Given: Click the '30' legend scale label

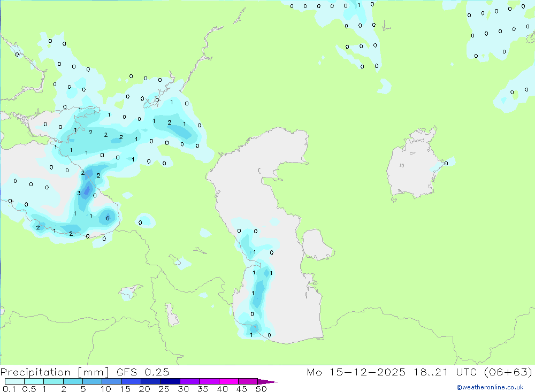Looking at the screenshot, I should coord(183,389).
